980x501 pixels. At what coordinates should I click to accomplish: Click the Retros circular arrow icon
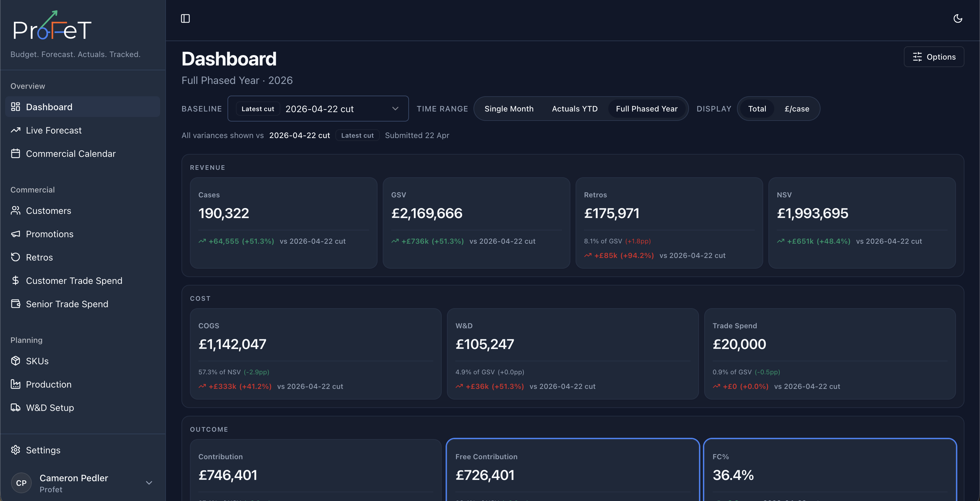pyautogui.click(x=16, y=257)
